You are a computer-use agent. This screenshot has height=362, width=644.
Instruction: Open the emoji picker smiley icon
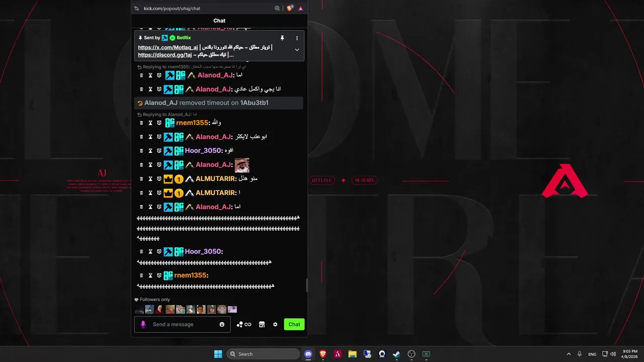(222, 324)
